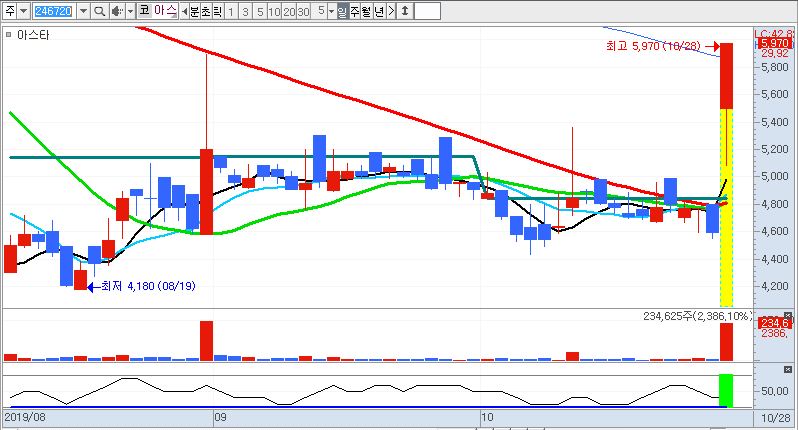Click the red 234.6 volume tag
Image resolution: width=798 pixels, height=430 pixels.
[x=774, y=323]
